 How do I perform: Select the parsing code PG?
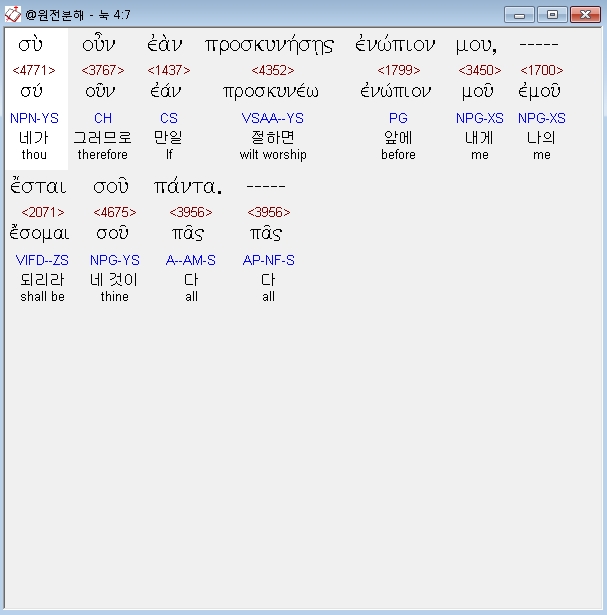click(398, 118)
